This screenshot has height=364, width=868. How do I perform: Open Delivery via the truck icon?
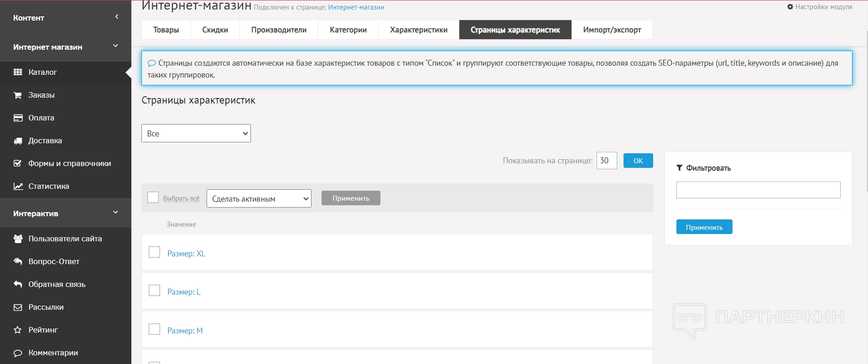click(x=18, y=141)
